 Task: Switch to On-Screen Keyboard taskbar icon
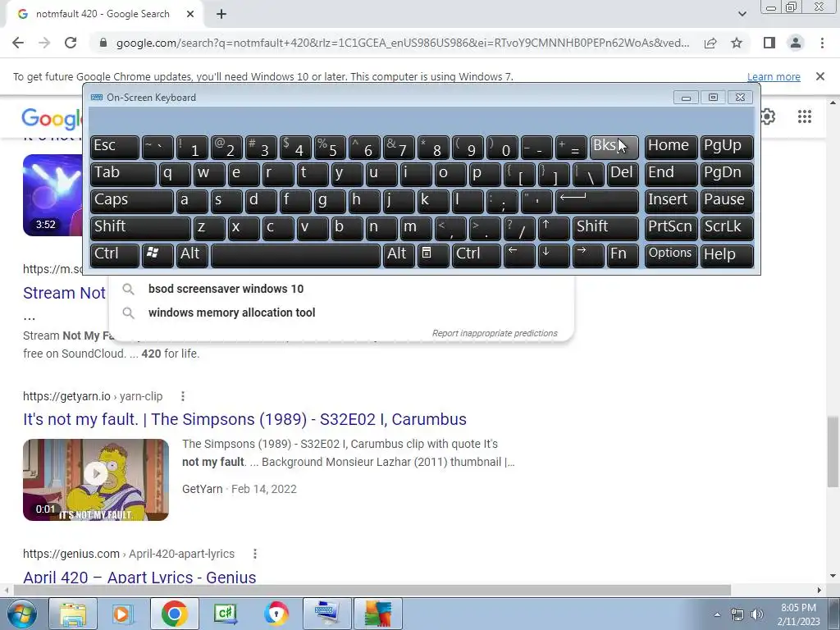click(x=326, y=614)
